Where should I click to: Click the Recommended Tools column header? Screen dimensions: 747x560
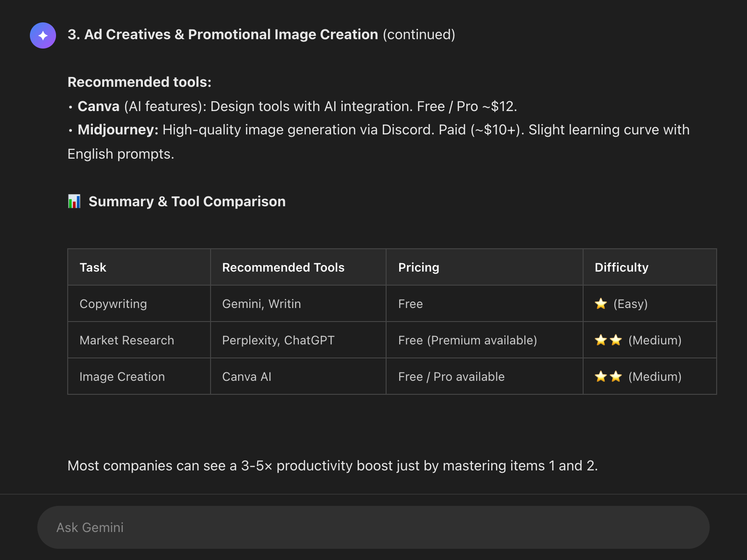click(283, 267)
